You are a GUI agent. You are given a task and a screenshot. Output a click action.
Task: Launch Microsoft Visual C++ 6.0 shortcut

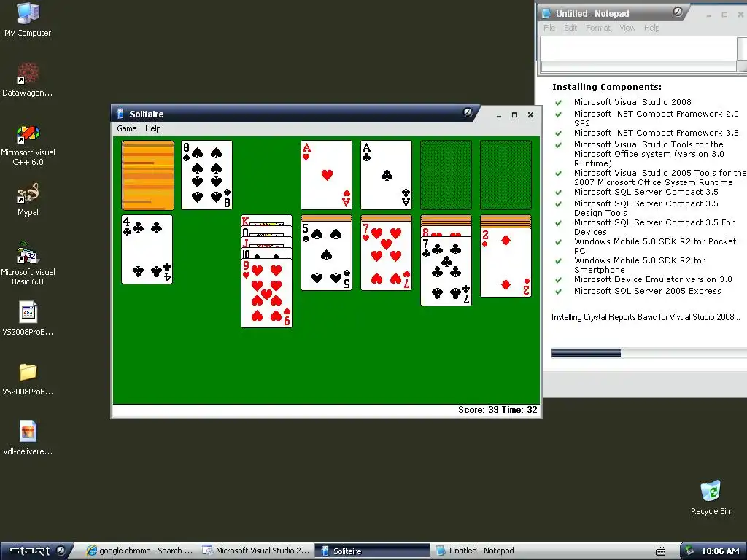pyautogui.click(x=28, y=145)
